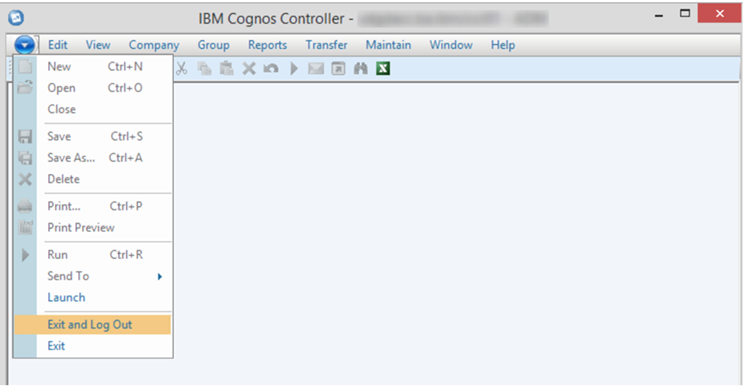Click the Cognos Controller title bar icon
Viewport: 745px width, 389px height.
click(16, 18)
